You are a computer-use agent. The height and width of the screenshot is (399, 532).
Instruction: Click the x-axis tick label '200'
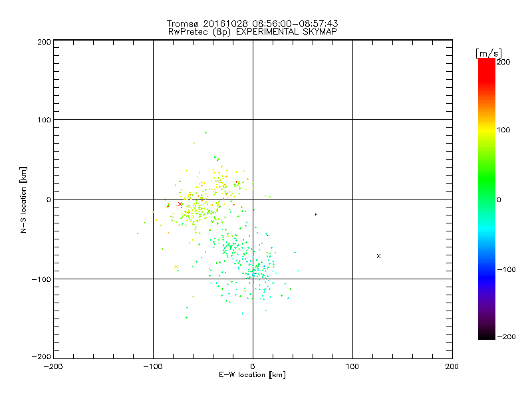point(452,366)
